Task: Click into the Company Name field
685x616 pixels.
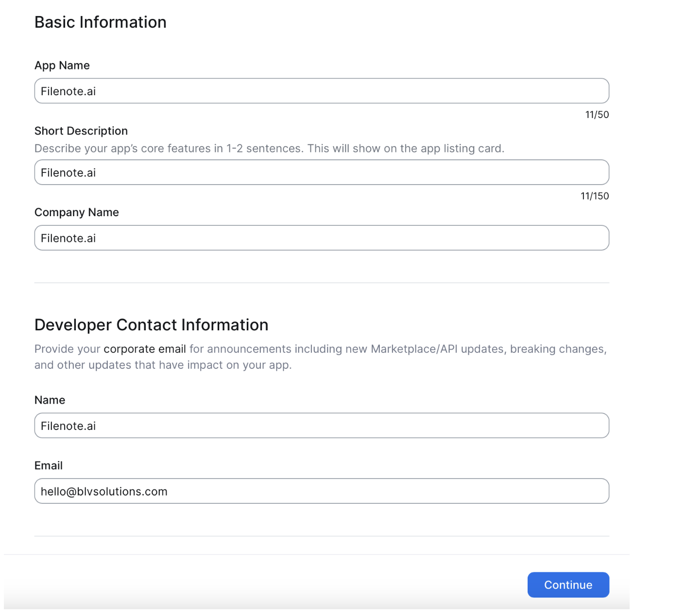Action: click(x=321, y=238)
